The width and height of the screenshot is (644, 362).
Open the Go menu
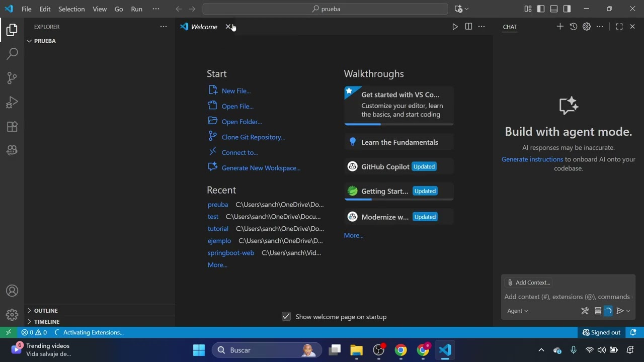pos(119,9)
